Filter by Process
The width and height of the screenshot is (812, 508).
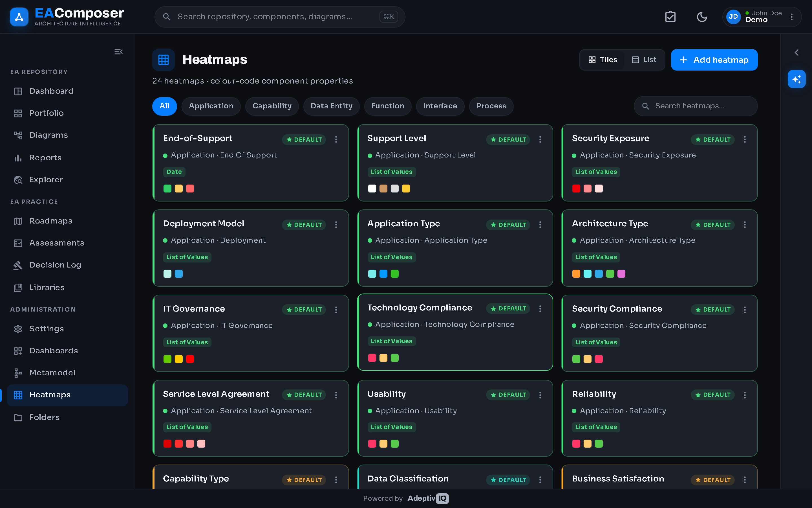(491, 106)
